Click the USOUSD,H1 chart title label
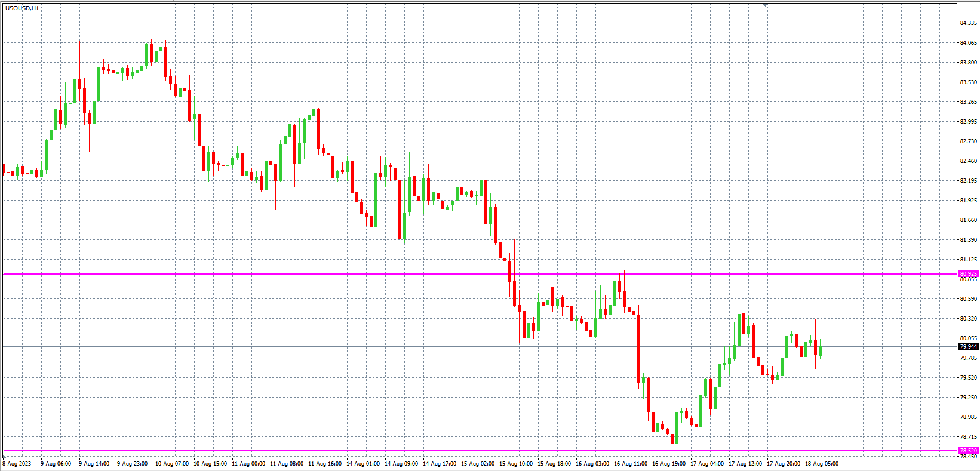Viewport: 980px width, 471px height. tap(22, 8)
